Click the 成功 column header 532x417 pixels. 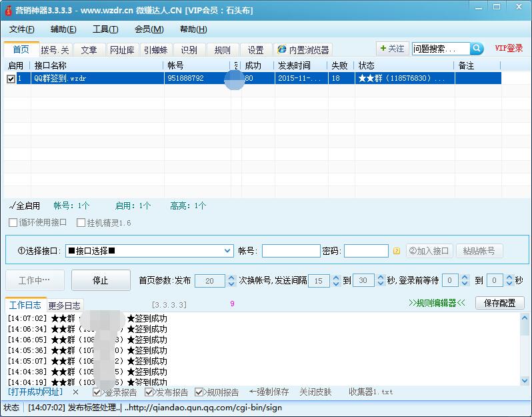(x=257, y=65)
